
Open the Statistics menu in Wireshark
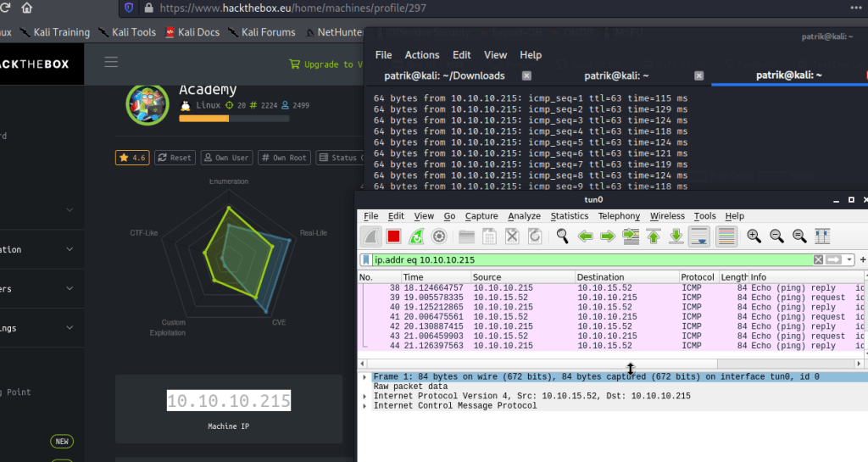pos(569,216)
